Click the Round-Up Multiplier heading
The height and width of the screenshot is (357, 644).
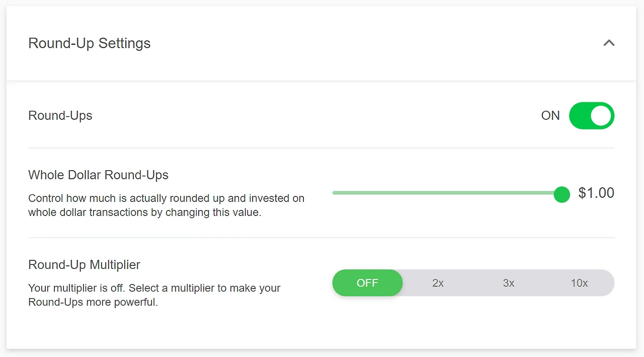[x=84, y=265]
